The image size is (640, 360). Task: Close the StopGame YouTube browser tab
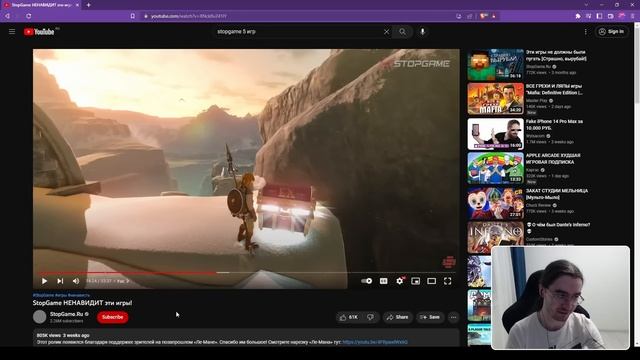[x=77, y=5]
